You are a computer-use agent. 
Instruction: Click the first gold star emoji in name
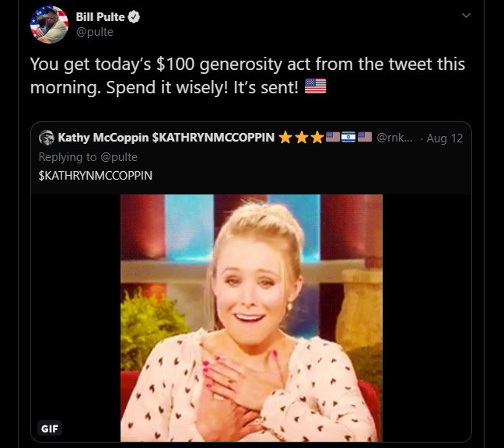pyautogui.click(x=285, y=138)
